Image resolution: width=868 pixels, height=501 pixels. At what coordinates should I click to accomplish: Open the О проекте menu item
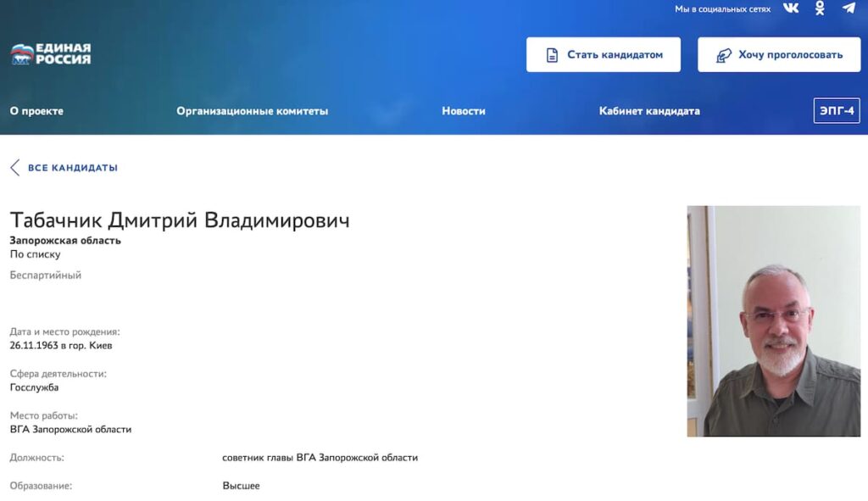36,111
